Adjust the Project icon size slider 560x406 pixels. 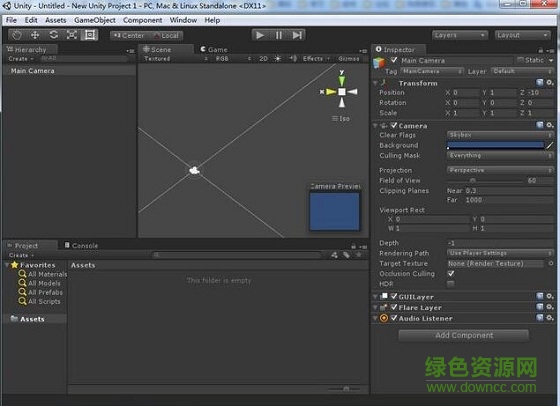coord(346,389)
